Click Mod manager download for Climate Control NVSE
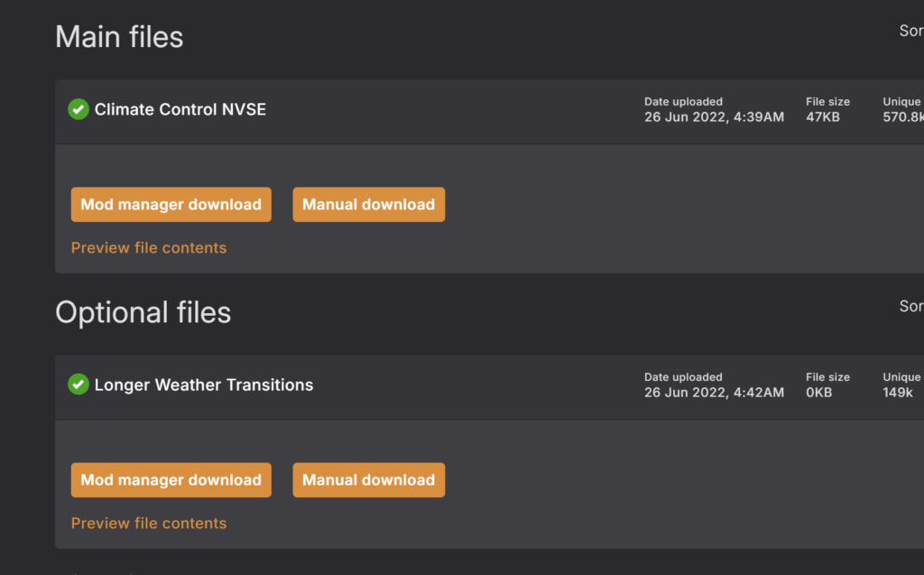924x575 pixels. 171,205
